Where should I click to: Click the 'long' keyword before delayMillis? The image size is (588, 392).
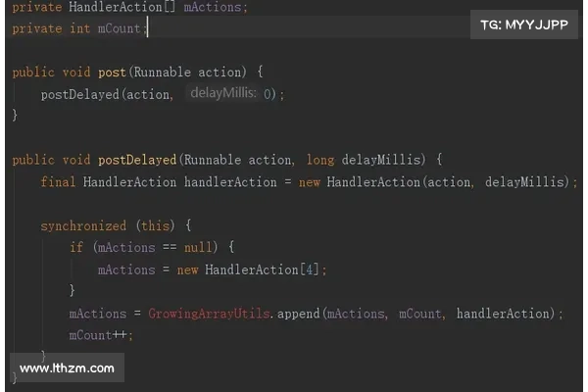[x=319, y=160]
